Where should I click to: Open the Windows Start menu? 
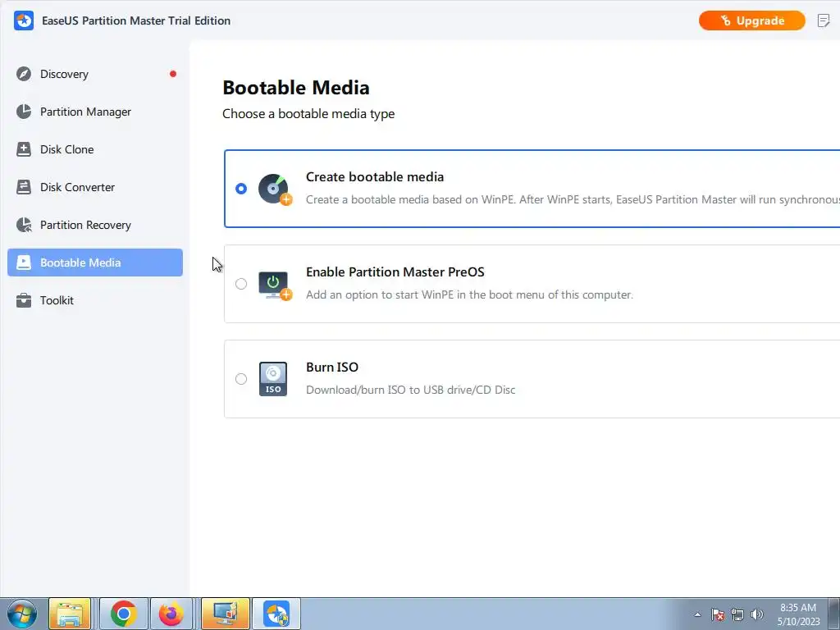[x=22, y=614]
